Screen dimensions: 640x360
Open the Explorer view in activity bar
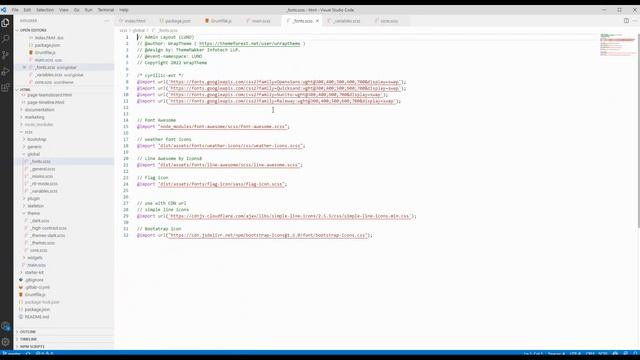[5, 23]
